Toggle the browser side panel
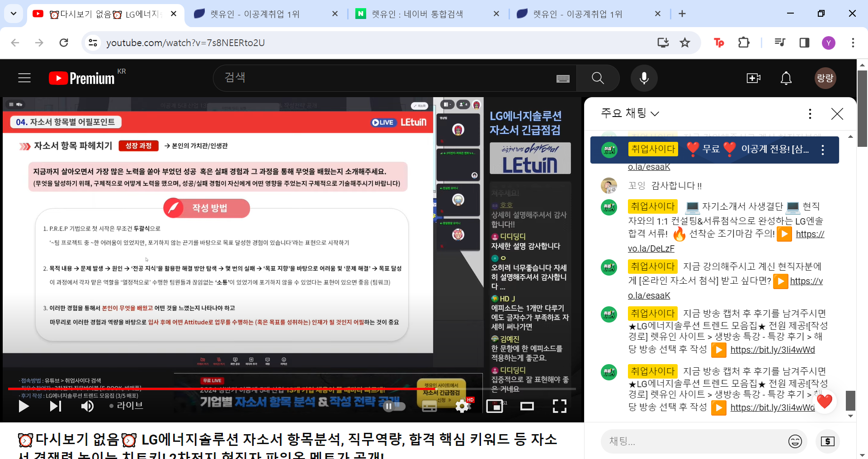The width and height of the screenshot is (868, 459). pos(804,42)
